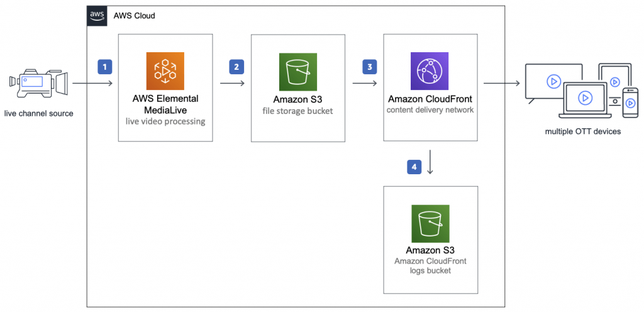Click step number 1 badge

click(105, 65)
